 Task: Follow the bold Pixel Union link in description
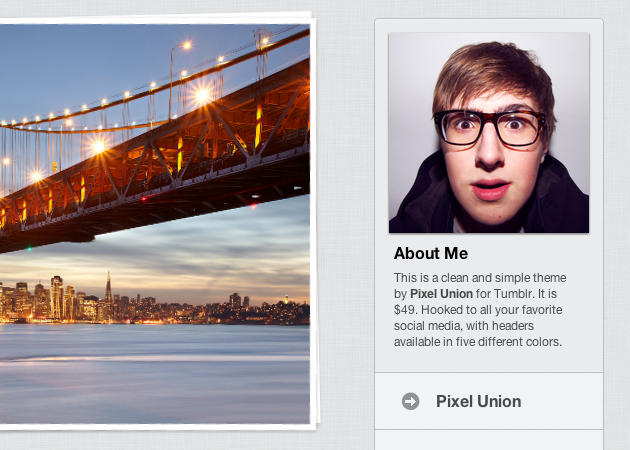pos(441,294)
